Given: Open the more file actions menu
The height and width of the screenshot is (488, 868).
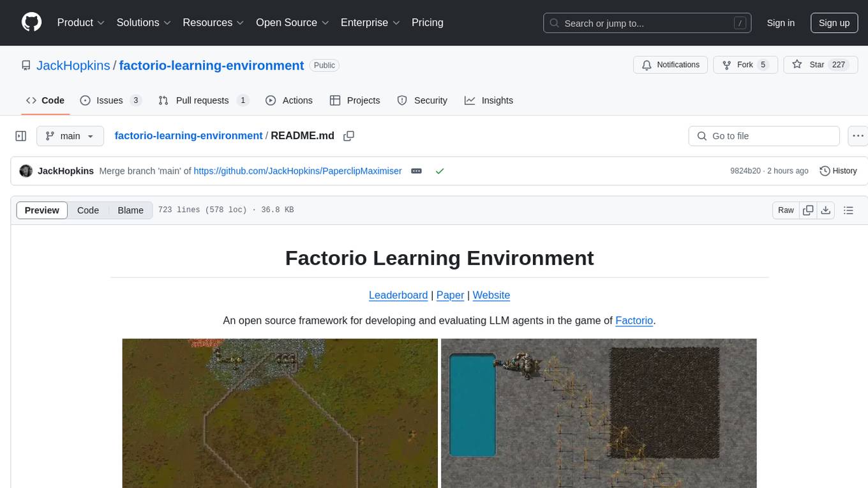Looking at the screenshot, I should coord(858,136).
